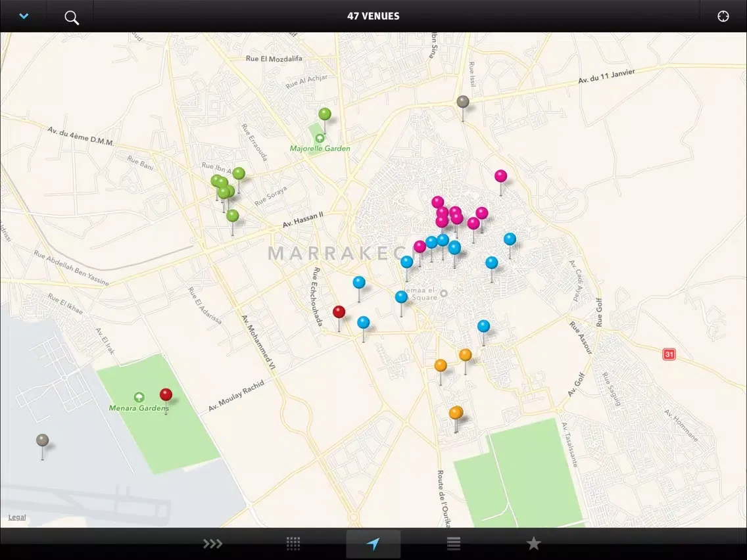The image size is (747, 560).
Task: Tap the 47 VENUES title
Action: [373, 16]
